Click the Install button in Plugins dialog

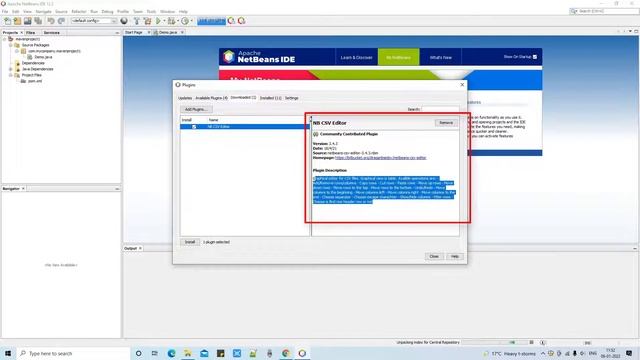click(190, 242)
